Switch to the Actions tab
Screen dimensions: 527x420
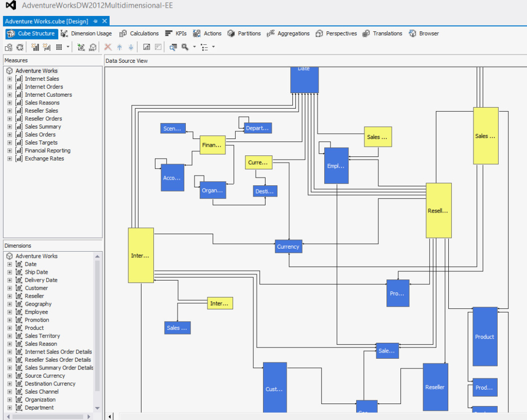[x=207, y=33]
